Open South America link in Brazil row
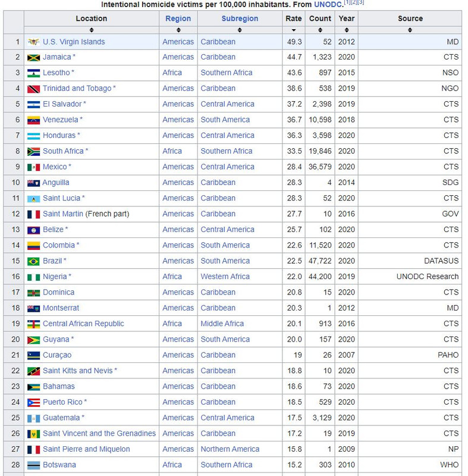 tap(225, 261)
